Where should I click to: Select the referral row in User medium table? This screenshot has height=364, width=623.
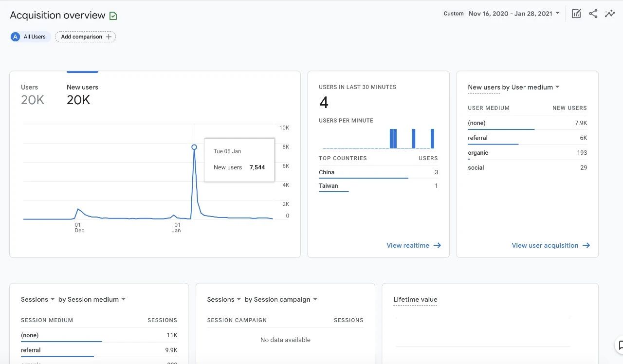tap(477, 138)
